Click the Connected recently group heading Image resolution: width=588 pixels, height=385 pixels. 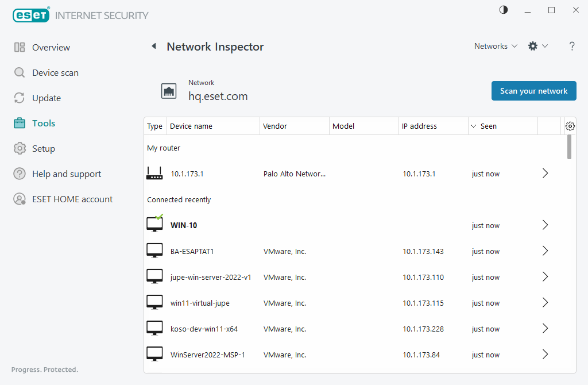click(179, 199)
